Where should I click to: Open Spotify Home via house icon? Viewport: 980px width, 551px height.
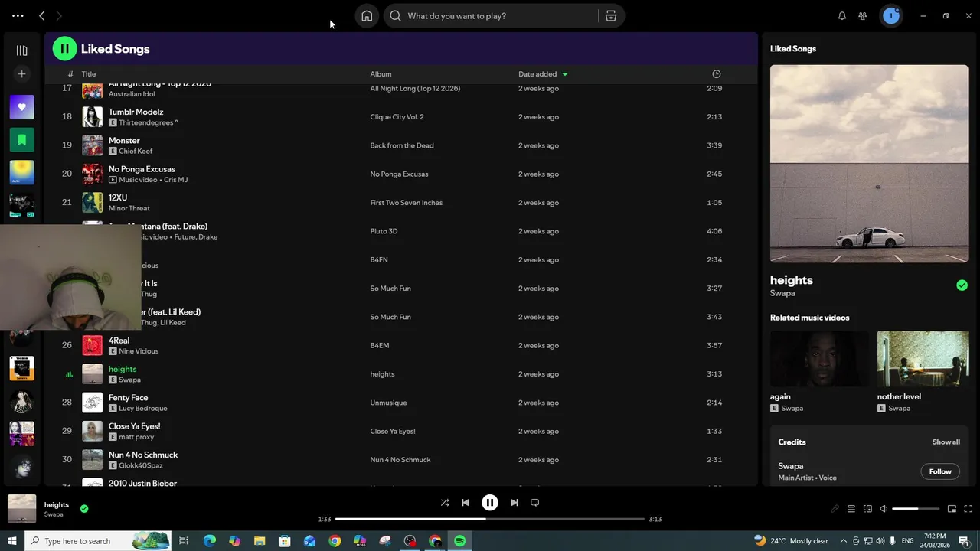pyautogui.click(x=367, y=16)
